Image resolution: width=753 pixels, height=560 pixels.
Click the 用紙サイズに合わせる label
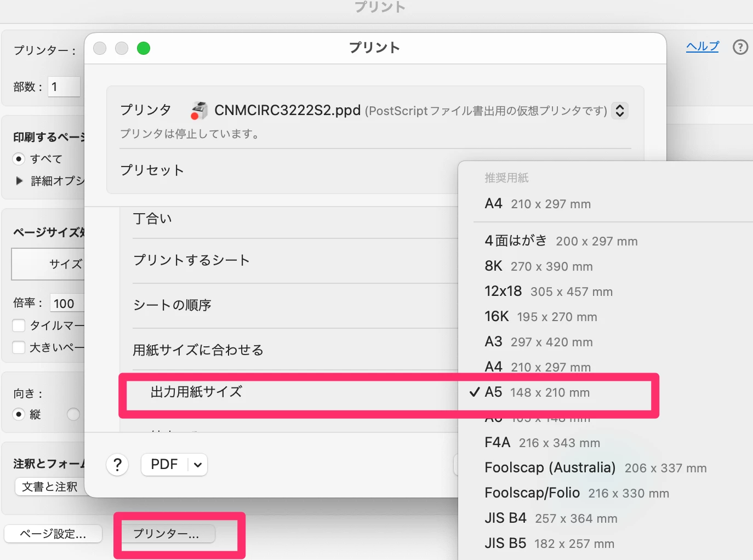(198, 350)
